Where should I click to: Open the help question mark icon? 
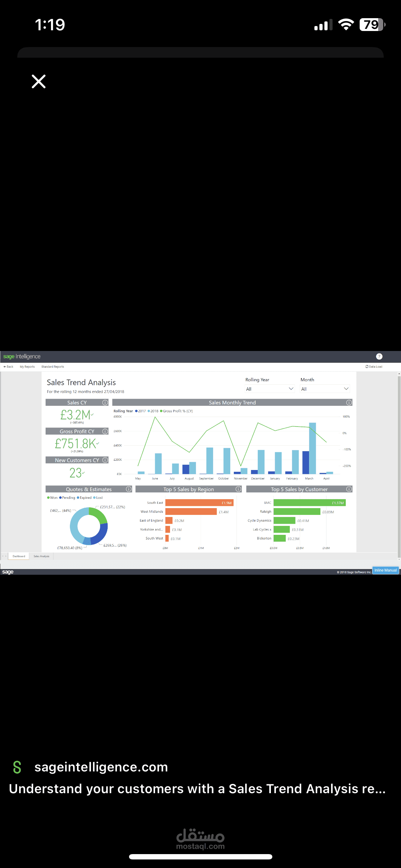379,356
